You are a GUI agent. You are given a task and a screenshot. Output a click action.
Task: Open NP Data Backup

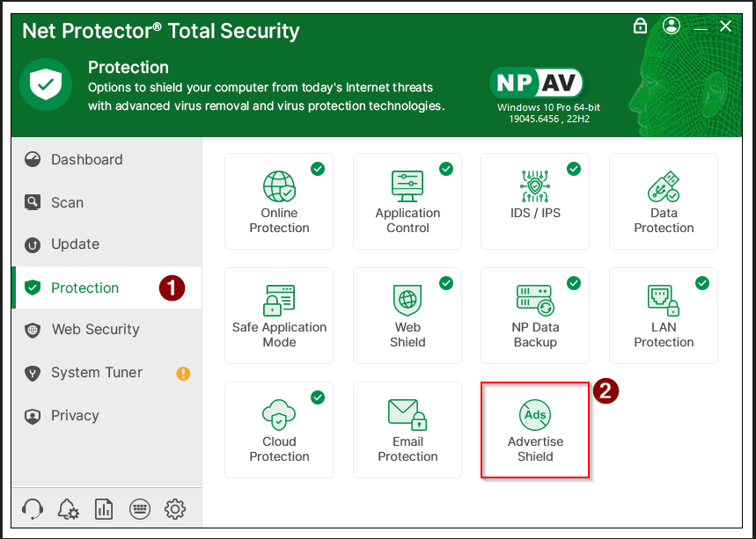click(535, 316)
